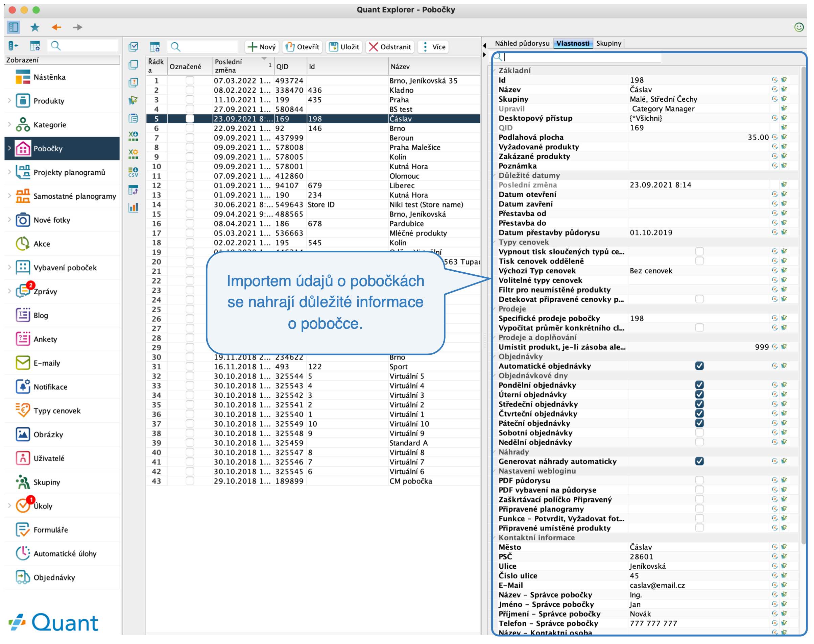Expand the Zprávy tree item
This screenshot has width=814, height=644.
click(9, 291)
